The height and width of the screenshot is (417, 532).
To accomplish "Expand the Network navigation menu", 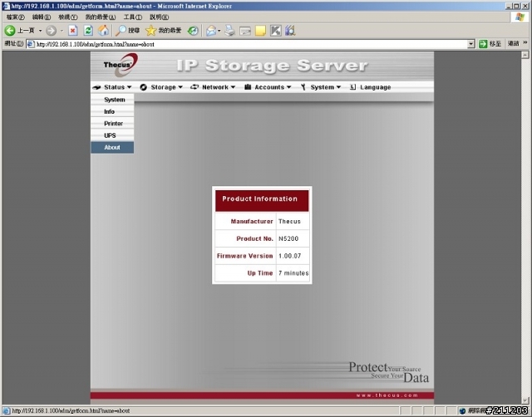I will (x=213, y=87).
